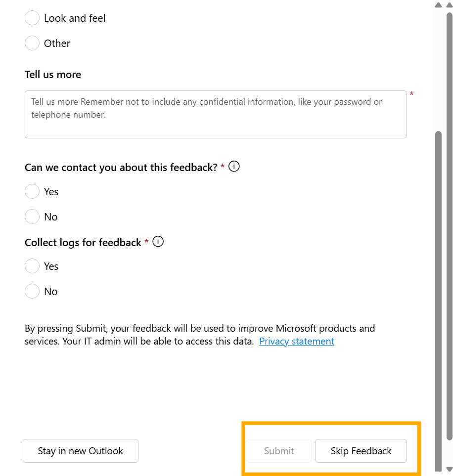
Task: Enable Yes under Collect logs for feedback
Action: (32, 266)
